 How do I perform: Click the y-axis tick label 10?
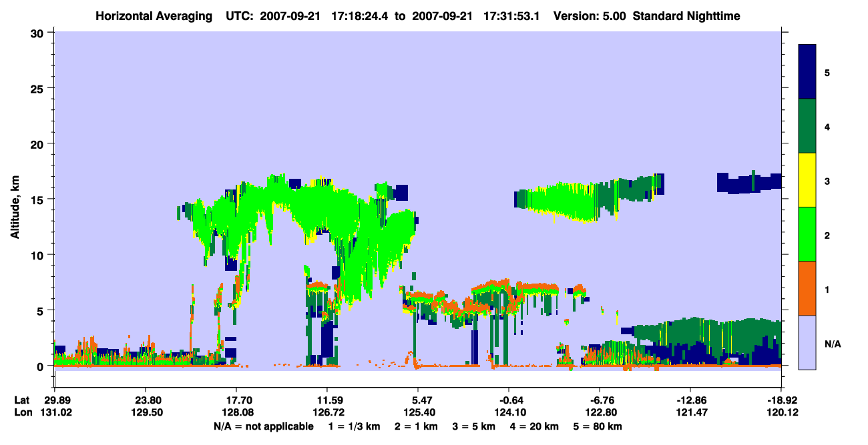point(39,255)
